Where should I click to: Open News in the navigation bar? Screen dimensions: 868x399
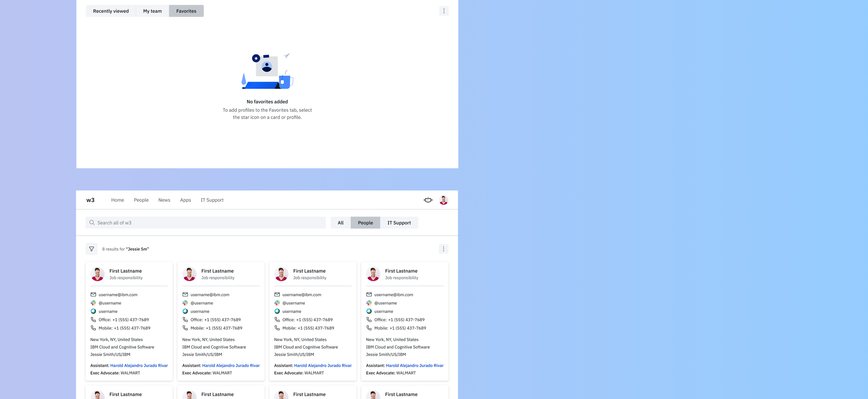[x=164, y=200]
